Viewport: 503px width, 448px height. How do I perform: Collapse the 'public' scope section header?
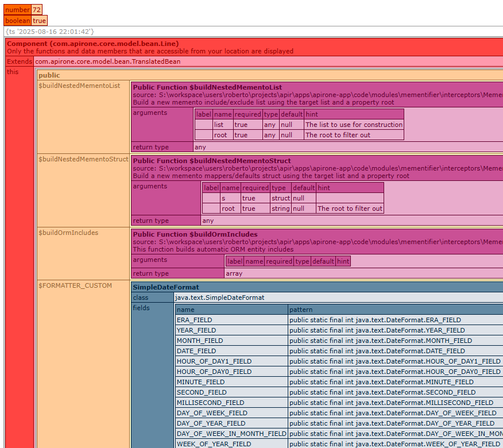point(49,75)
